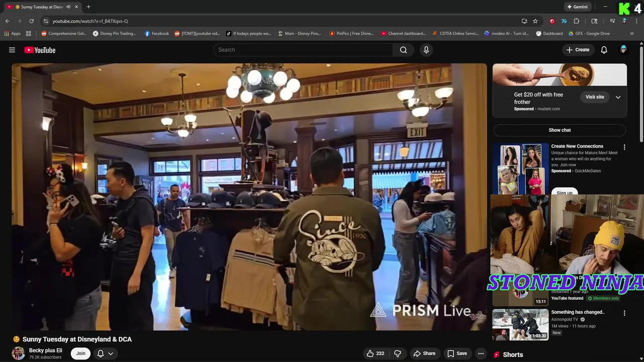The width and height of the screenshot is (644, 362).
Task: Dislike the video with thumbs down
Action: click(x=397, y=353)
